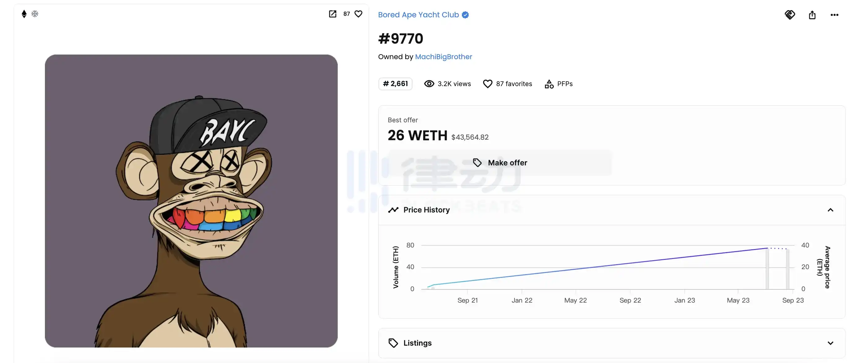Click the handshake deal icon
Viewport: 868px width, 363px height.
[789, 15]
